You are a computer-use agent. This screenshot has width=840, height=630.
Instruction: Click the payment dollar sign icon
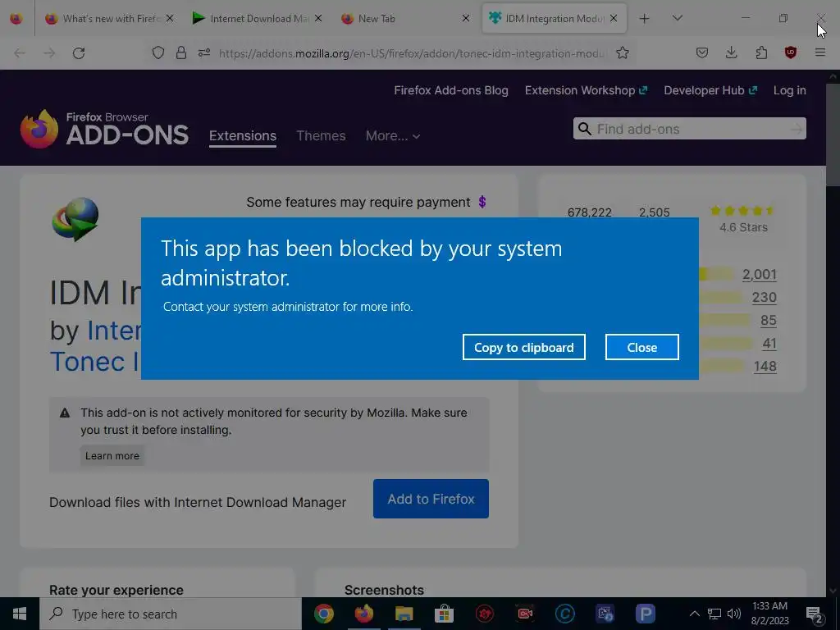pos(482,202)
